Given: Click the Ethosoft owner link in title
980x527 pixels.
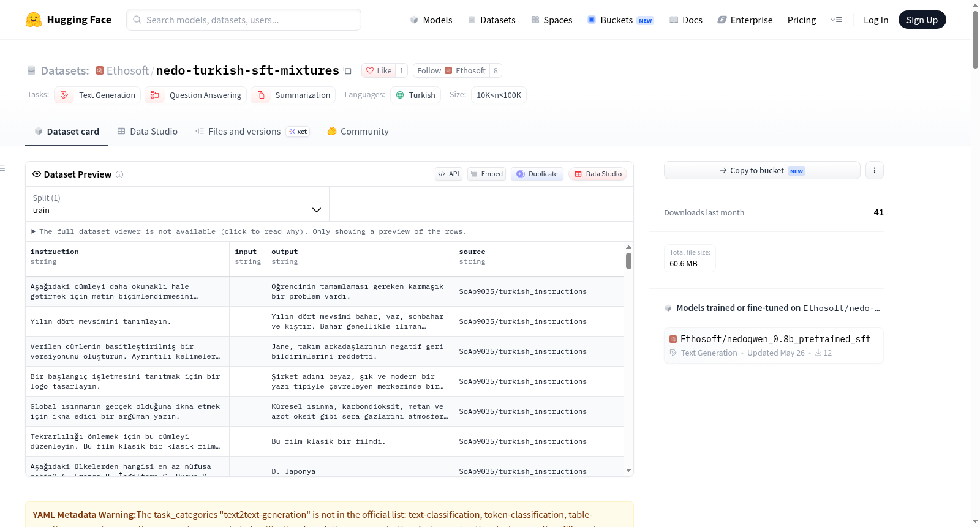Looking at the screenshot, I should click(127, 70).
